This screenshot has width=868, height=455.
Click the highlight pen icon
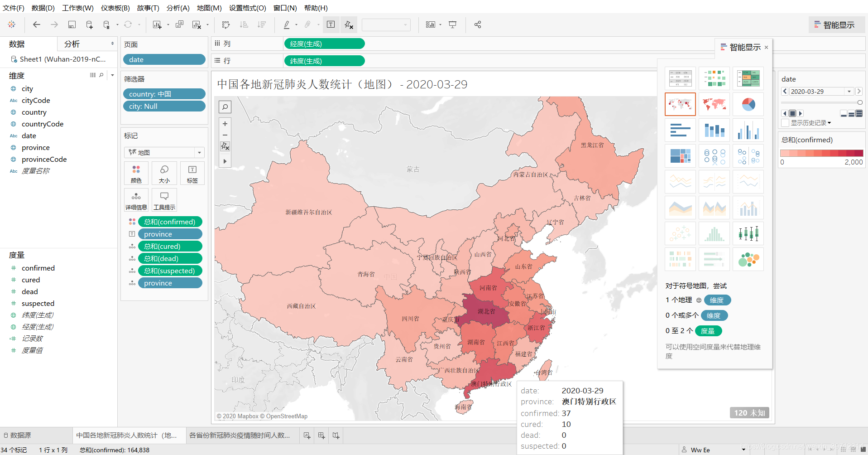tap(287, 24)
